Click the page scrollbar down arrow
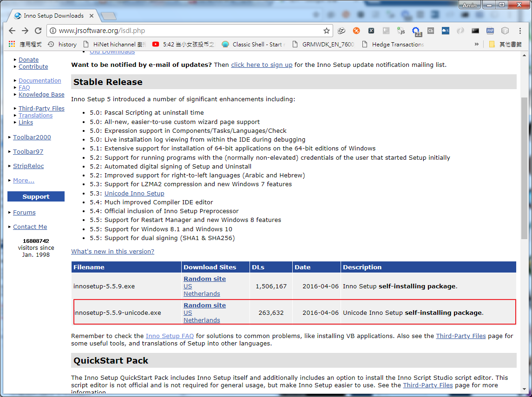This screenshot has width=532, height=397. point(525,390)
